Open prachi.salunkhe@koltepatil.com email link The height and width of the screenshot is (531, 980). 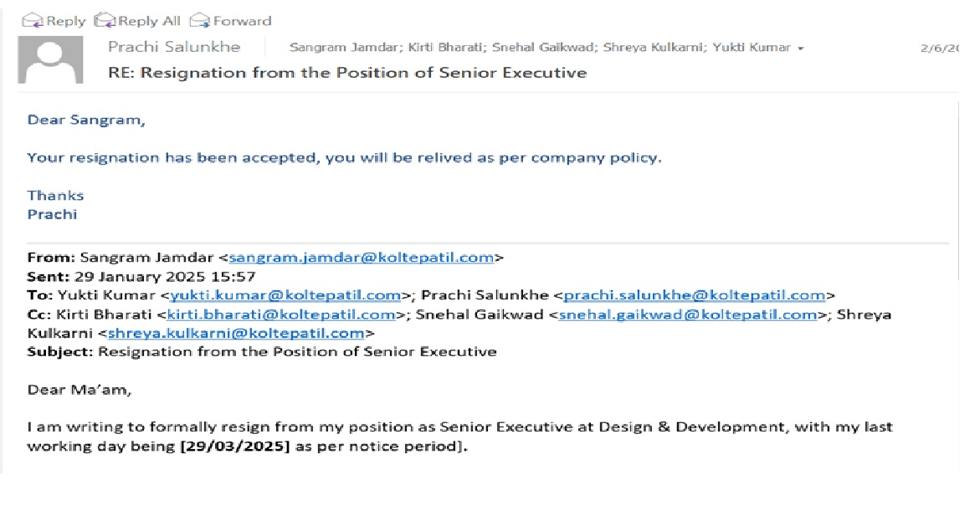(x=695, y=295)
